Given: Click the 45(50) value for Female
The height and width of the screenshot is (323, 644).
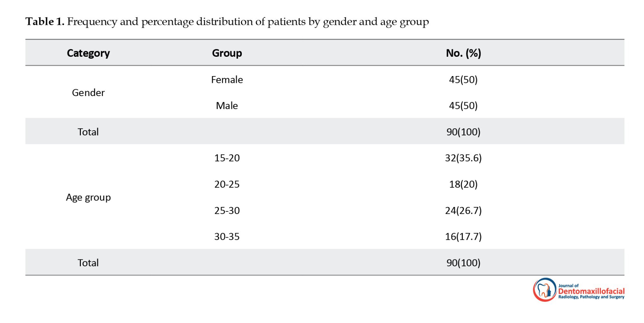Looking at the screenshot, I should (463, 80).
